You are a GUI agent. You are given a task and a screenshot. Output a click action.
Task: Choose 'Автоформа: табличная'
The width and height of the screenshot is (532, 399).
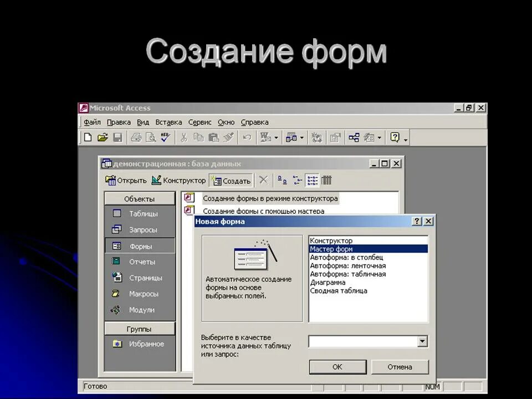pyautogui.click(x=368, y=274)
